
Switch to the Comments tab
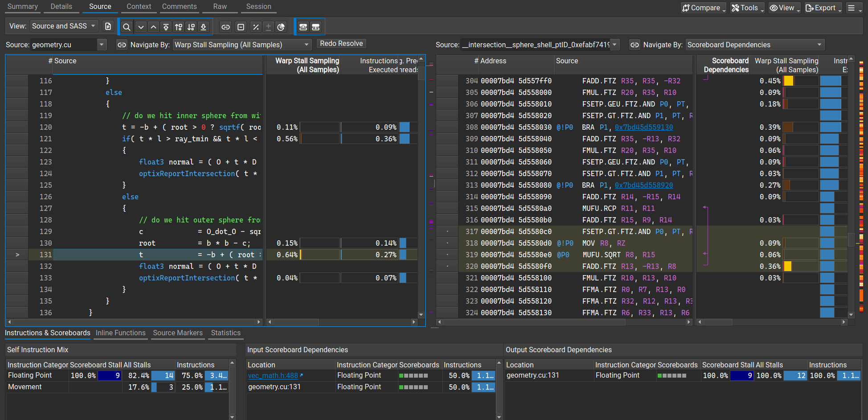(x=179, y=7)
